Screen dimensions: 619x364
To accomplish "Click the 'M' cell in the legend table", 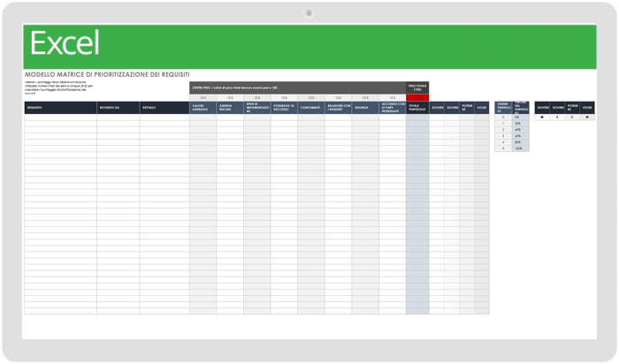I will 542,118.
